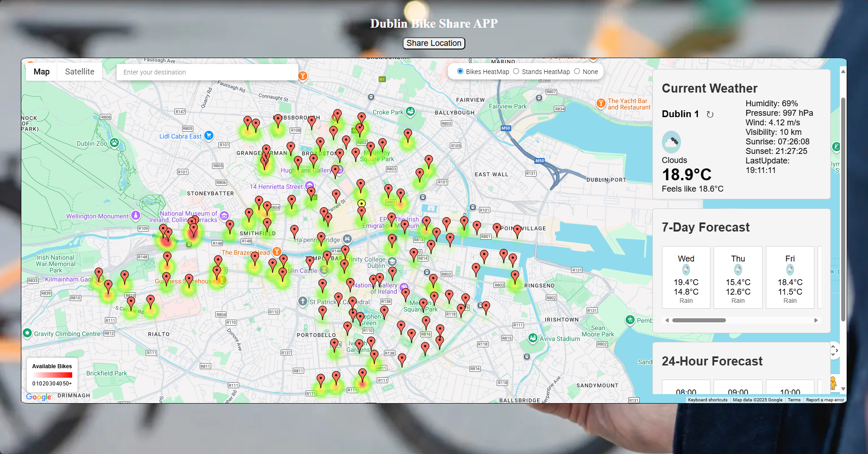Click the 7-Day Forecast horizontal scrollbar thumb
868x454 pixels.
click(x=699, y=321)
